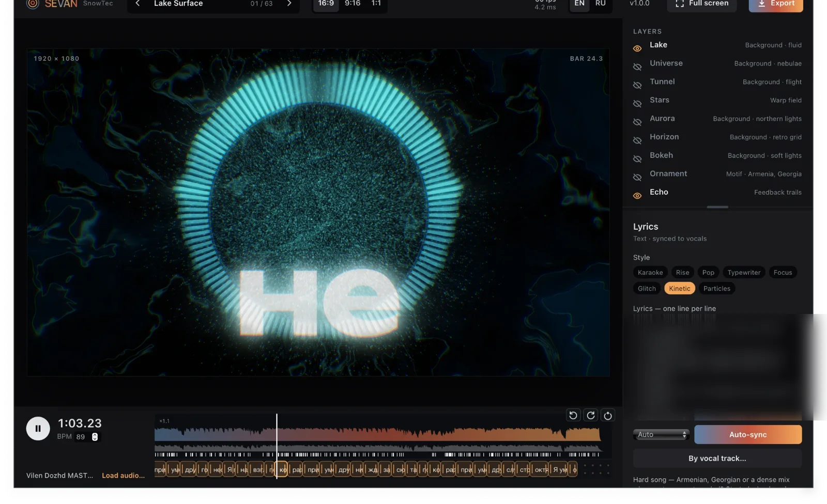This screenshot has width=827, height=504.
Task: Select the 9:16 aspect ratio
Action: tap(353, 4)
